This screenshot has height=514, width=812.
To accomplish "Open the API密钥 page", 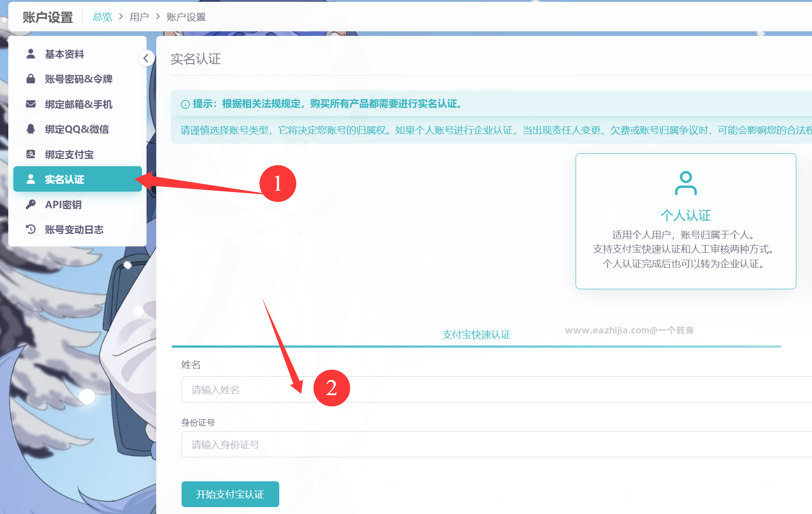I will (x=77, y=204).
